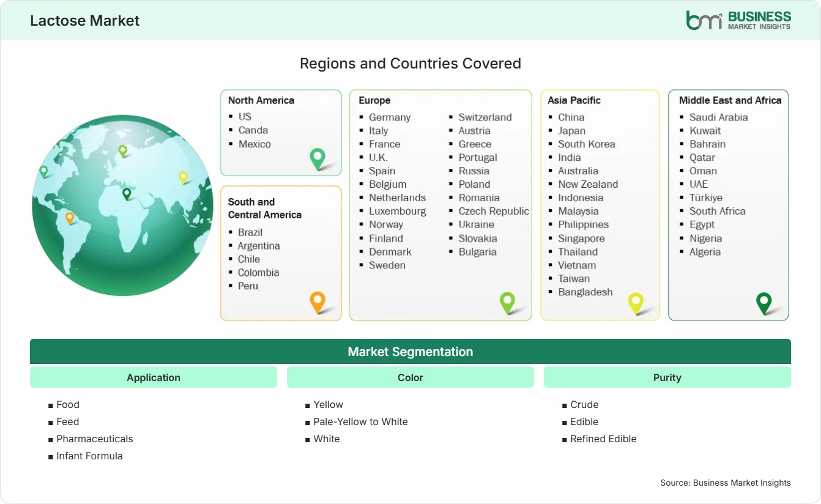Click 'Crude' under Purity
This screenshot has height=504, width=821.
(584, 404)
